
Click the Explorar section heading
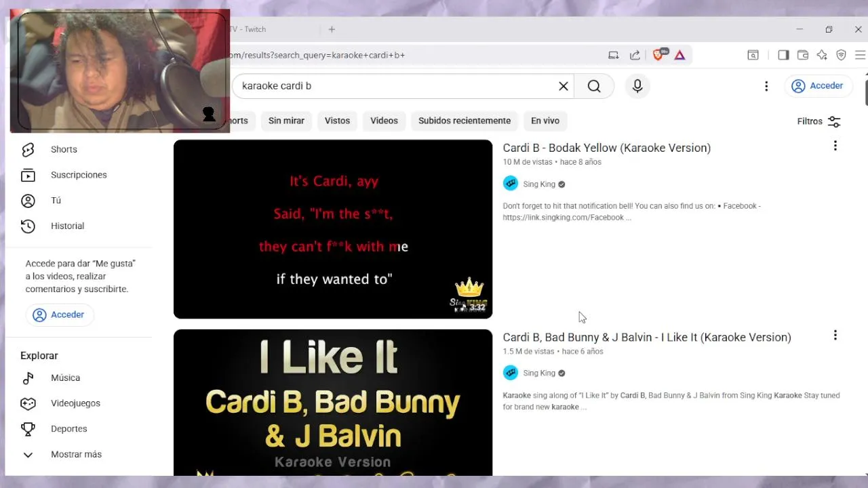39,356
